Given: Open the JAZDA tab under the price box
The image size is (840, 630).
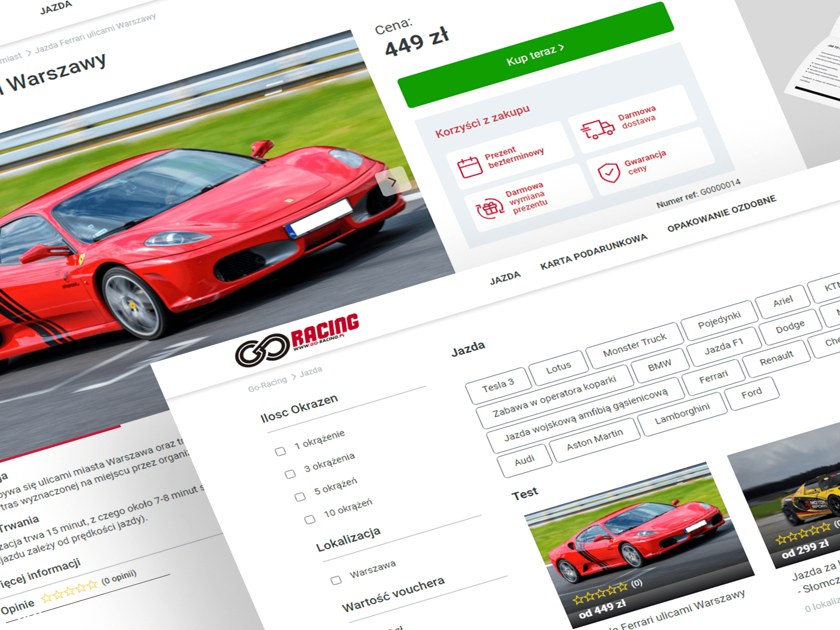Looking at the screenshot, I should click(505, 278).
